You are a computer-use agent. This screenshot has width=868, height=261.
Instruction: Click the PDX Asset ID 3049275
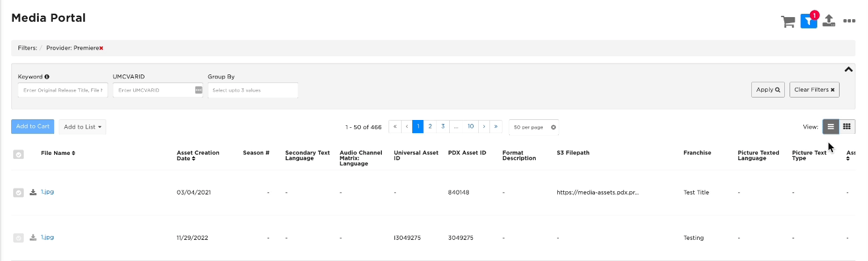click(x=460, y=238)
